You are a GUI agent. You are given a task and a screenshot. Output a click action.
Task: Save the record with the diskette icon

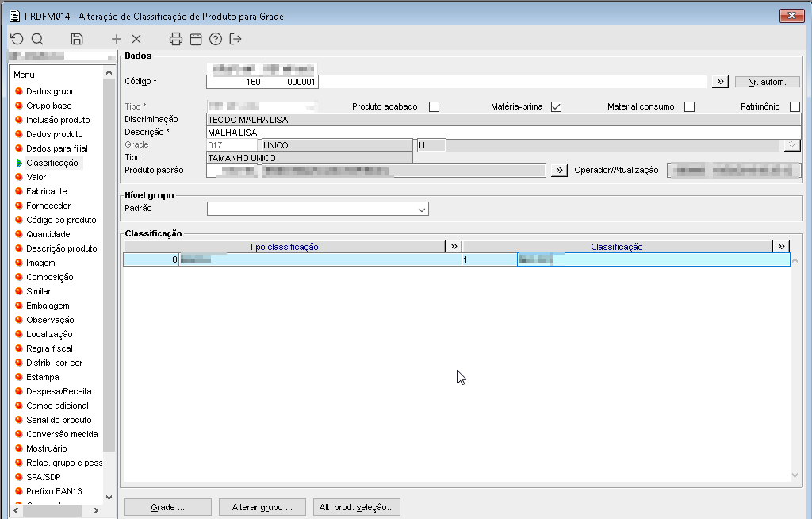click(77, 39)
